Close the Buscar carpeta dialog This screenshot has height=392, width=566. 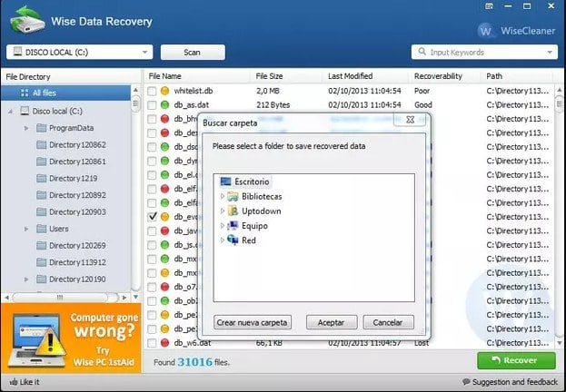(x=410, y=120)
